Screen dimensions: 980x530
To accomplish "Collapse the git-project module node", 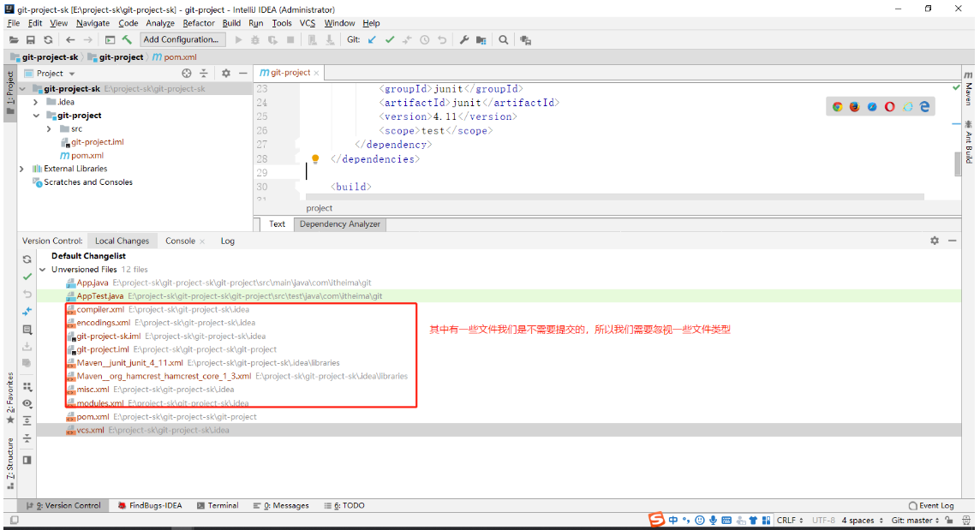I will coord(36,116).
